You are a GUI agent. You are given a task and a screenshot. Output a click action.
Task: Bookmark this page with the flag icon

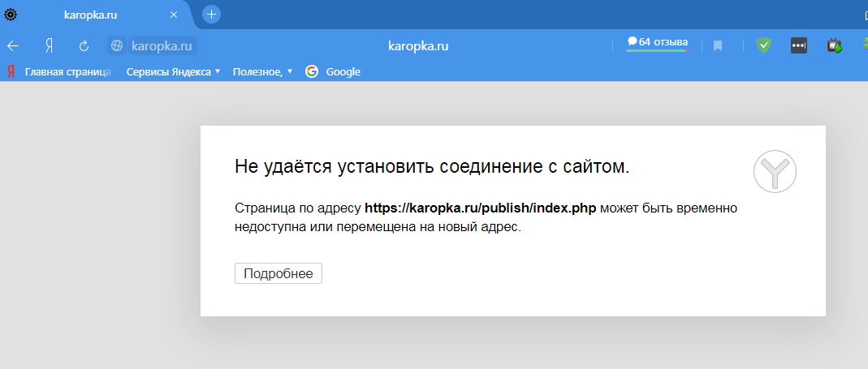click(718, 46)
